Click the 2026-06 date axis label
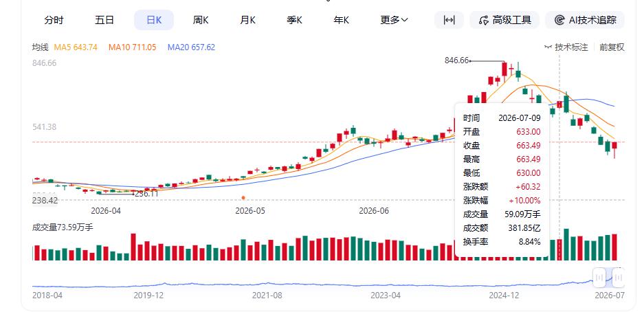 374,210
